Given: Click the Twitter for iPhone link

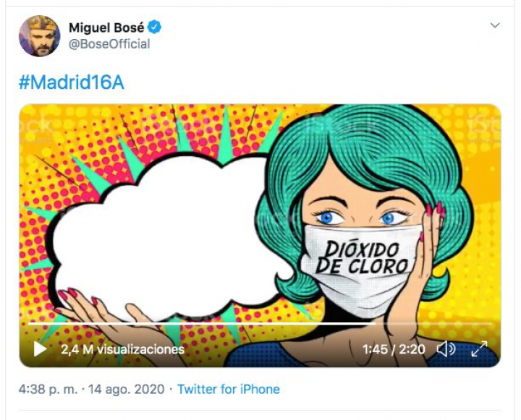Looking at the screenshot, I should (x=229, y=389).
